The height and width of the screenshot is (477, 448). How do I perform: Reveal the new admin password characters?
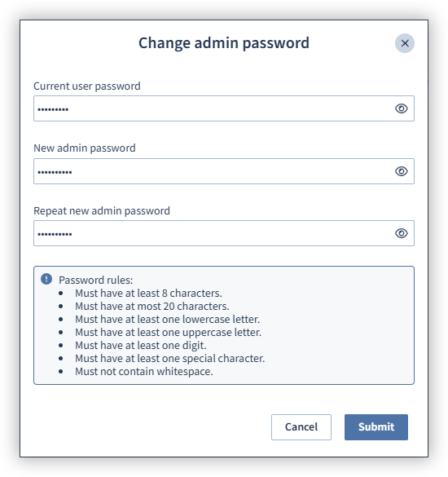(402, 171)
